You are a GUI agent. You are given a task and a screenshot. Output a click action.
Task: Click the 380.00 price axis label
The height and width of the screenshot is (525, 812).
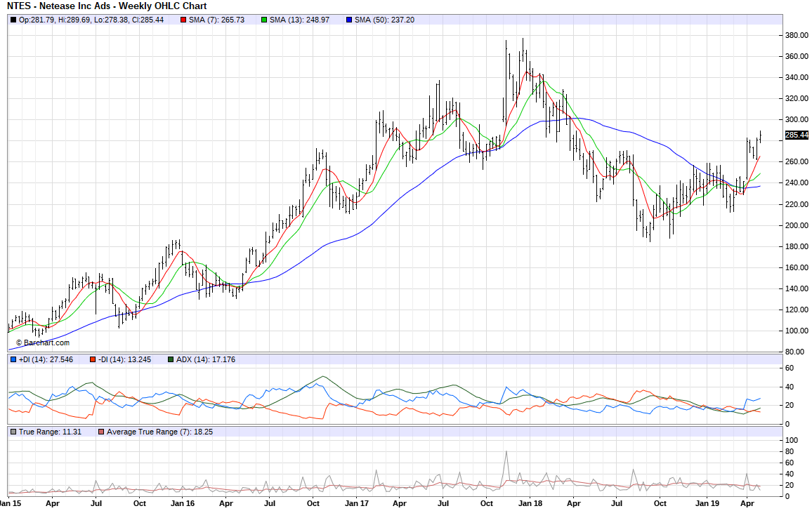coord(796,35)
